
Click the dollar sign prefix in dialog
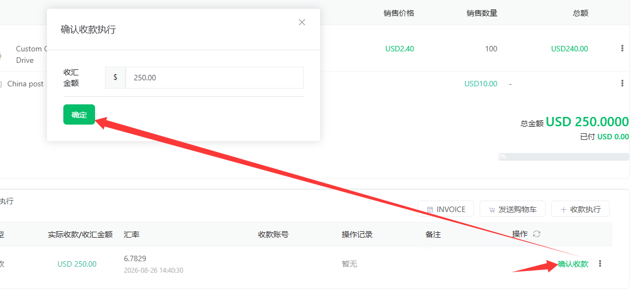(115, 77)
